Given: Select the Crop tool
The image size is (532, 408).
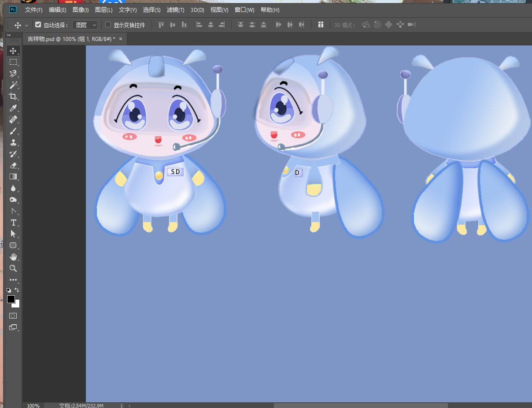Looking at the screenshot, I should pyautogui.click(x=13, y=96).
